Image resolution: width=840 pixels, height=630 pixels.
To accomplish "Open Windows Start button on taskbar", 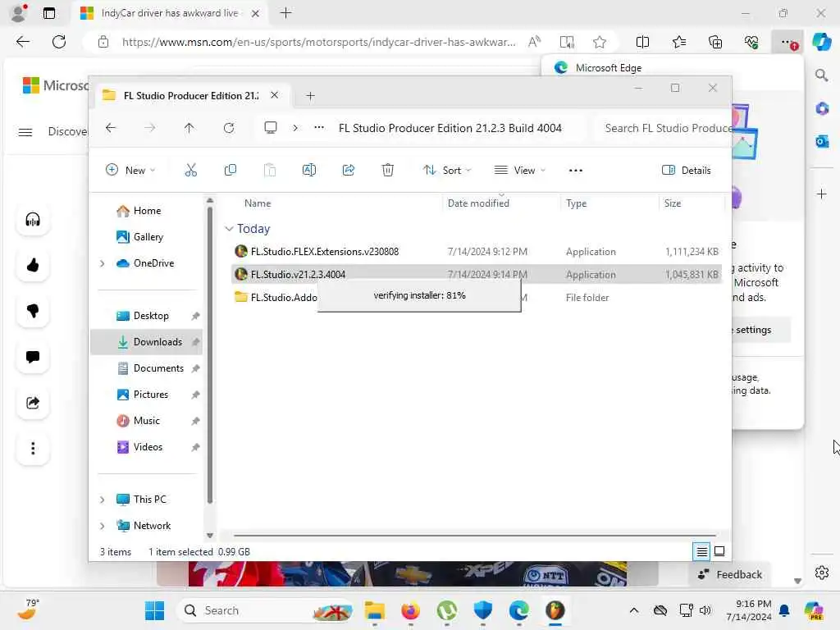I will pyautogui.click(x=154, y=610).
